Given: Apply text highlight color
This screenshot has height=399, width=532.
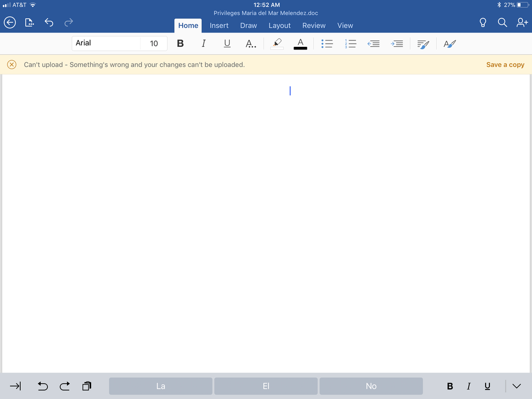Looking at the screenshot, I should 277,44.
